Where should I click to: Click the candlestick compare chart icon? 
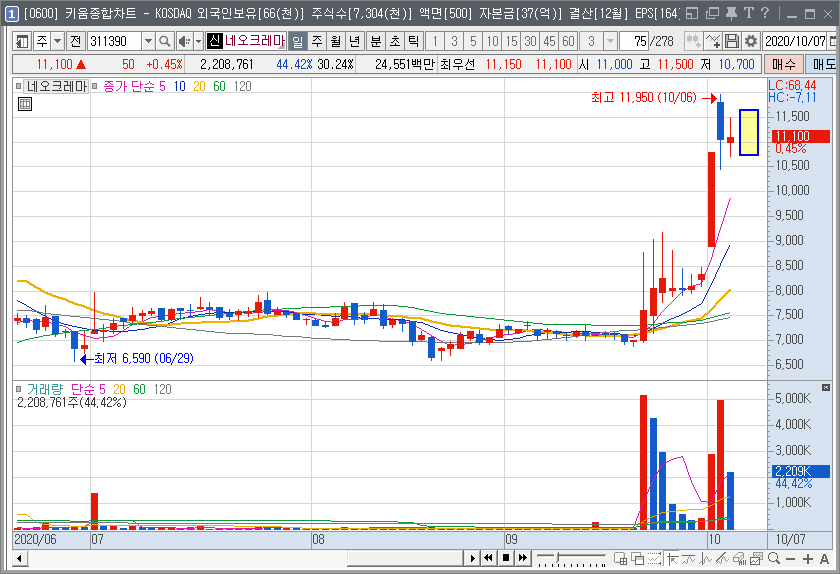click(x=693, y=41)
